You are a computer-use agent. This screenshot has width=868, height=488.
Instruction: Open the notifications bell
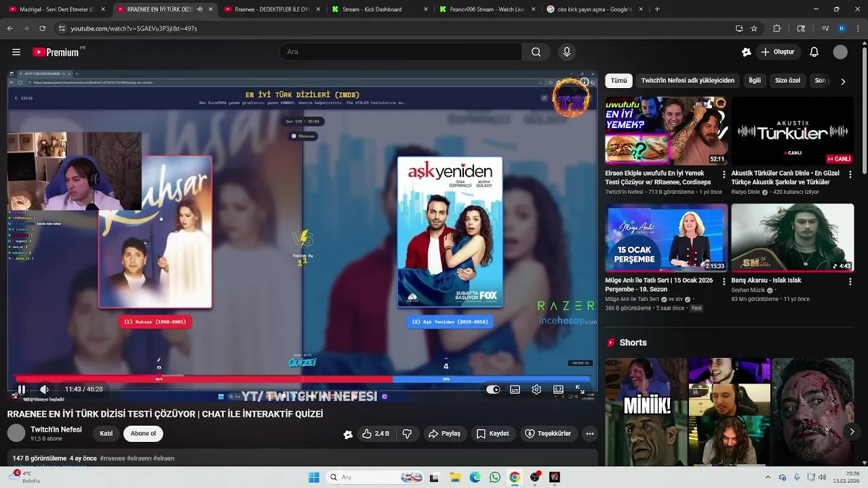tap(814, 52)
